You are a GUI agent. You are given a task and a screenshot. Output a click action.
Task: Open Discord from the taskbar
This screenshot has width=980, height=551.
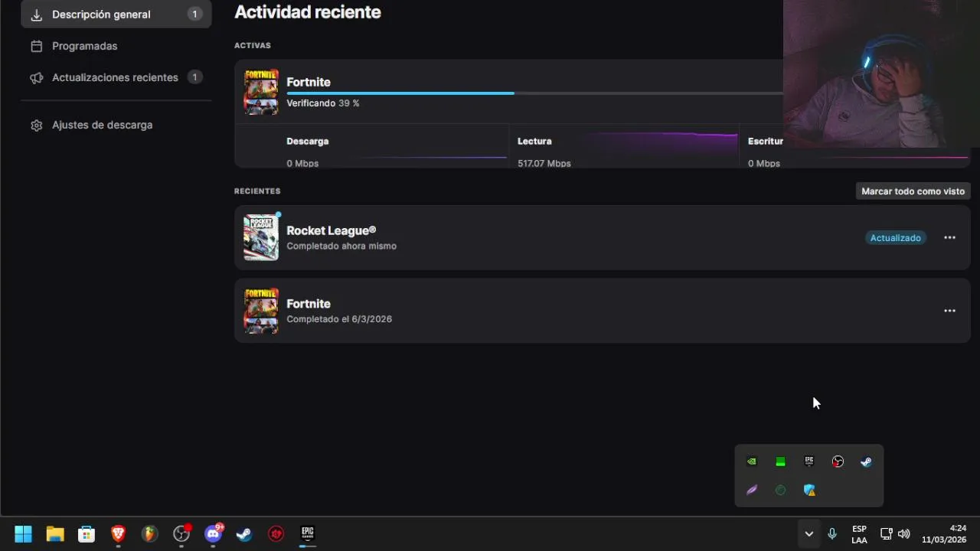[x=213, y=534]
